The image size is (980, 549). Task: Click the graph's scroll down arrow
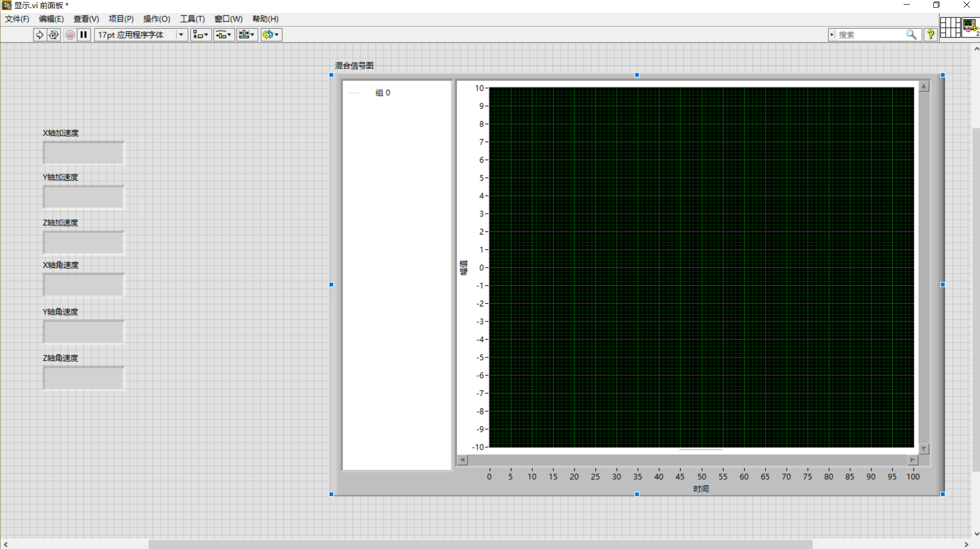[924, 449]
